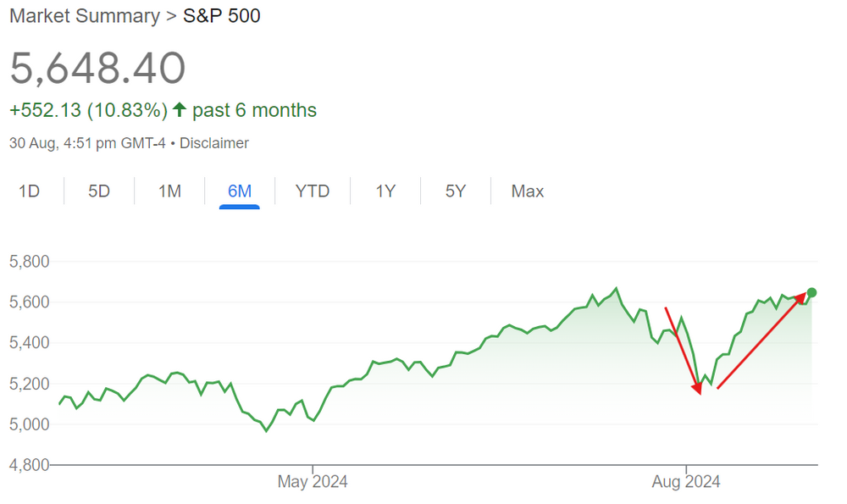Click the May 2024 axis label
Image resolution: width=847 pixels, height=504 pixels.
(313, 482)
